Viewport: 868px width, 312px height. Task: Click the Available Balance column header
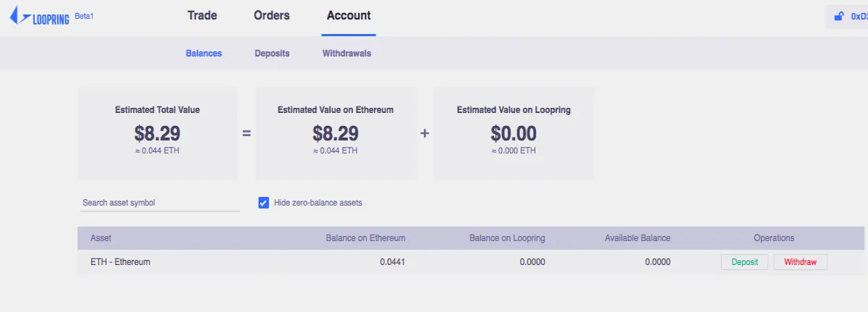pos(637,238)
